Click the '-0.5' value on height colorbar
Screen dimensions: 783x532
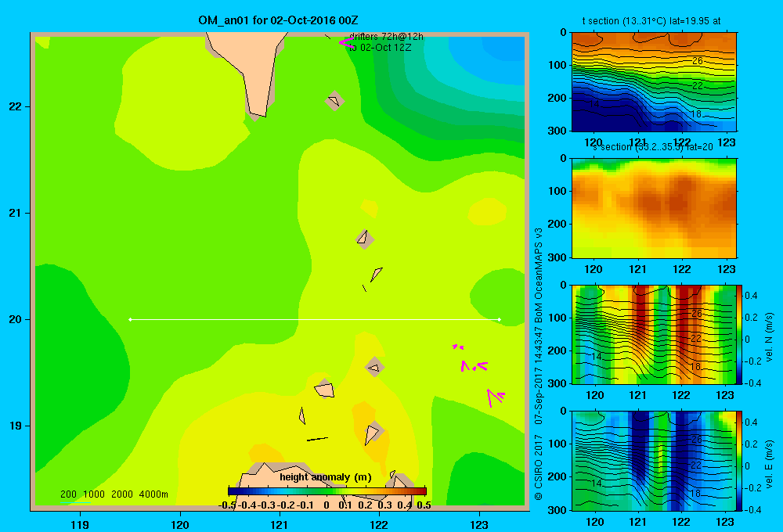(227, 505)
